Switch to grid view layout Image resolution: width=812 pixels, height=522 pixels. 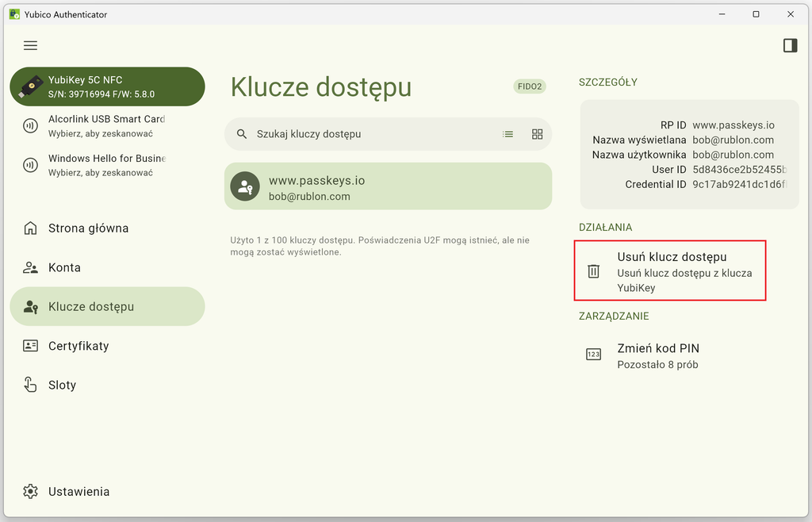click(538, 134)
